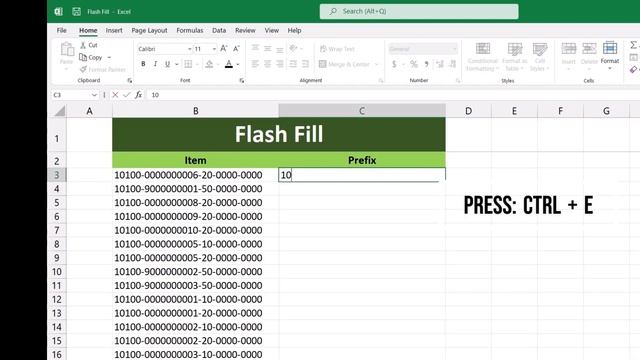Open the Format cells menu
Image resolution: width=640 pixels, height=360 pixels.
coord(610,56)
